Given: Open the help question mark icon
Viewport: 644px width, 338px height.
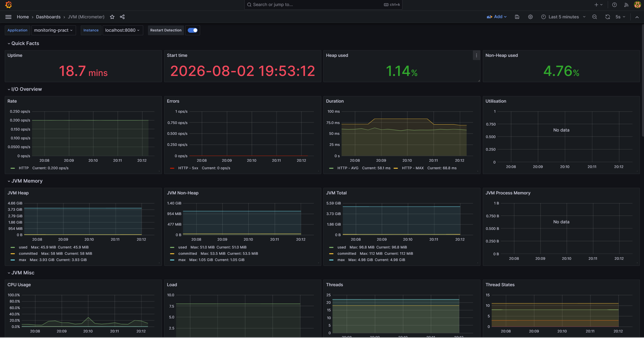Looking at the screenshot, I should [x=614, y=5].
